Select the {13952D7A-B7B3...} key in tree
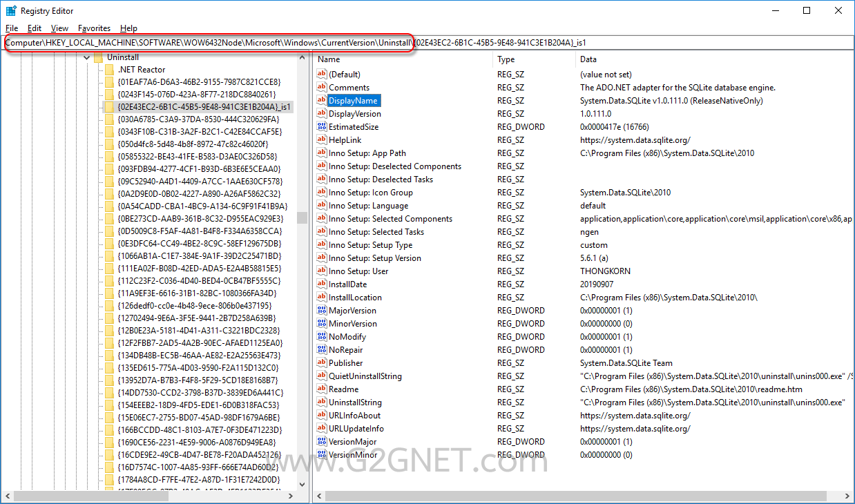Viewport: 855px width, 504px height. (198, 380)
